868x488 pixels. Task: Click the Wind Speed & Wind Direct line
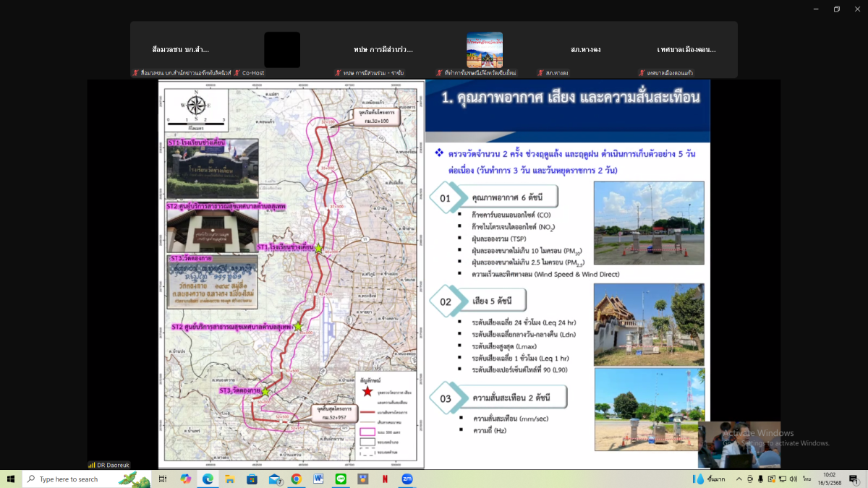click(x=545, y=274)
